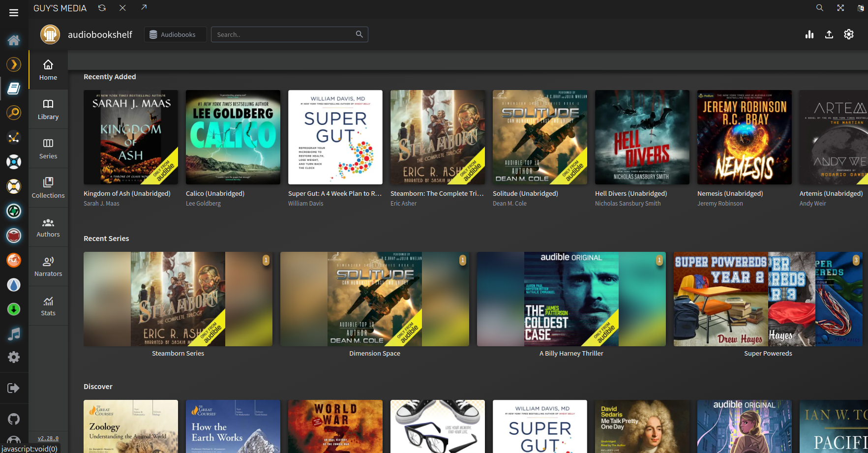Open the Nemesis book cover
Viewport: 868px width, 453px height.
tap(745, 137)
